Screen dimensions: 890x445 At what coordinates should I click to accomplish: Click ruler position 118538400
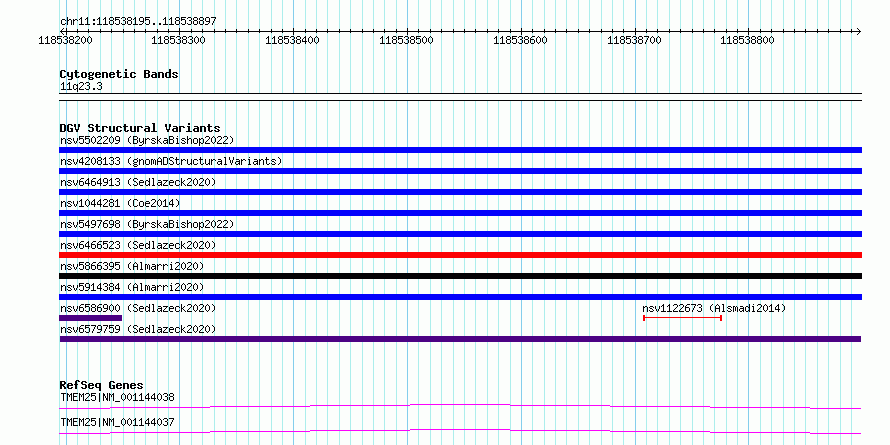(292, 40)
